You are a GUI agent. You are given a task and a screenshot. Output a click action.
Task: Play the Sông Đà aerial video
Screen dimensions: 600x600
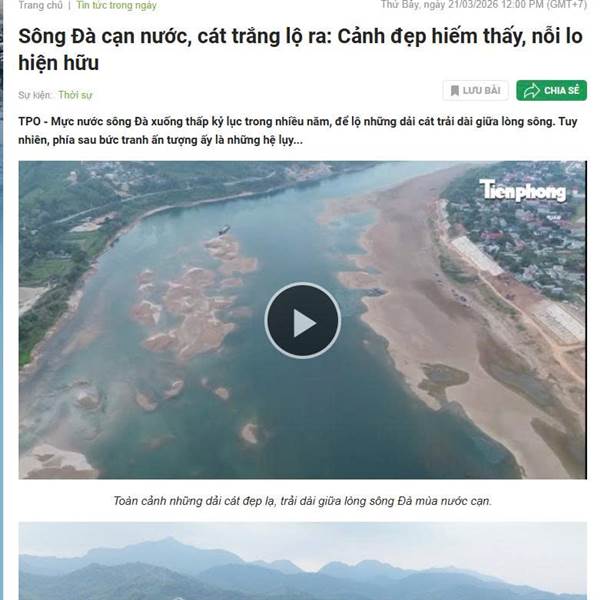pos(302,321)
